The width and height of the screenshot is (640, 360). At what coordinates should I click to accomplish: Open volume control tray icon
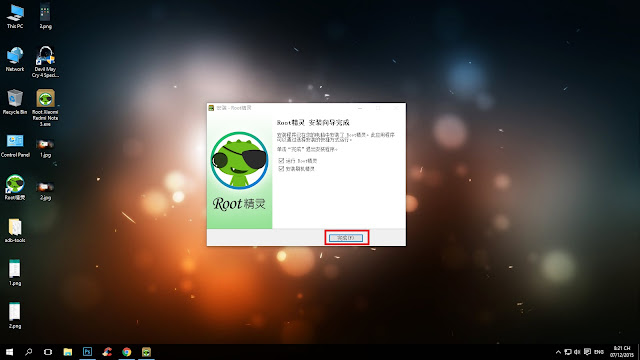tap(577, 352)
